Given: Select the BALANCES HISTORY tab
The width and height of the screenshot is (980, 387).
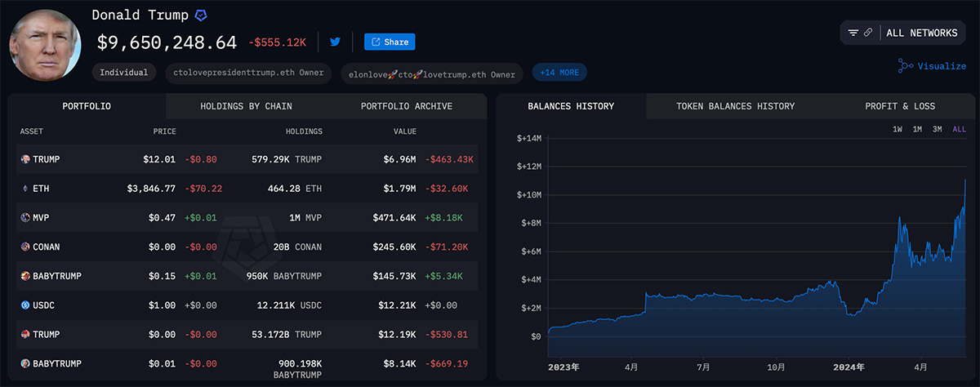Looking at the screenshot, I should 571,106.
